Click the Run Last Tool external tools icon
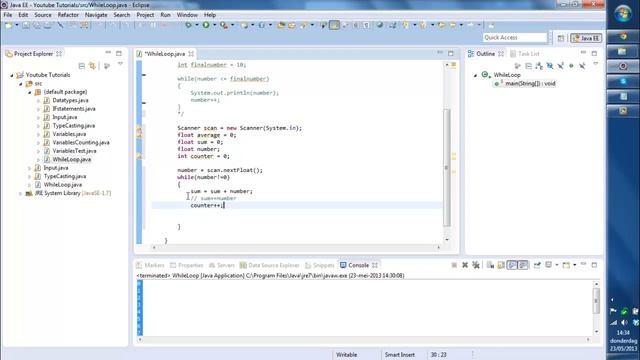640x360 pixels. click(224, 25)
